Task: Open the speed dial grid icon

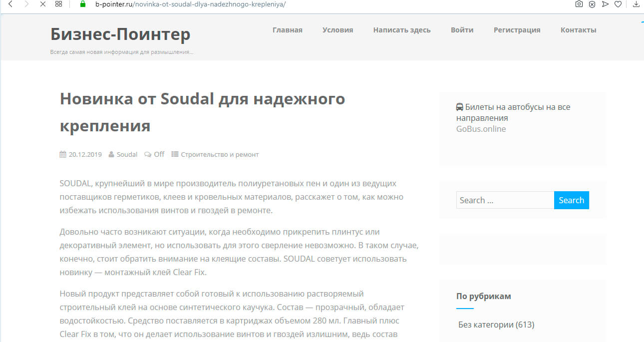Action: pyautogui.click(x=58, y=4)
